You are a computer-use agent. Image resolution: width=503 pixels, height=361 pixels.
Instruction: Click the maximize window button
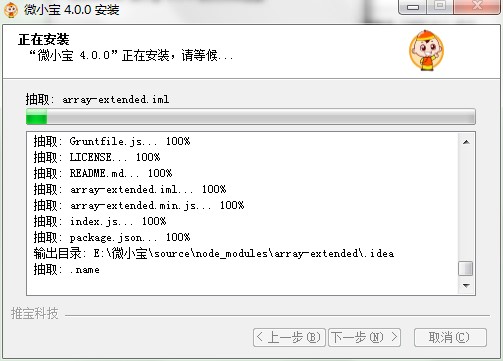point(440,6)
